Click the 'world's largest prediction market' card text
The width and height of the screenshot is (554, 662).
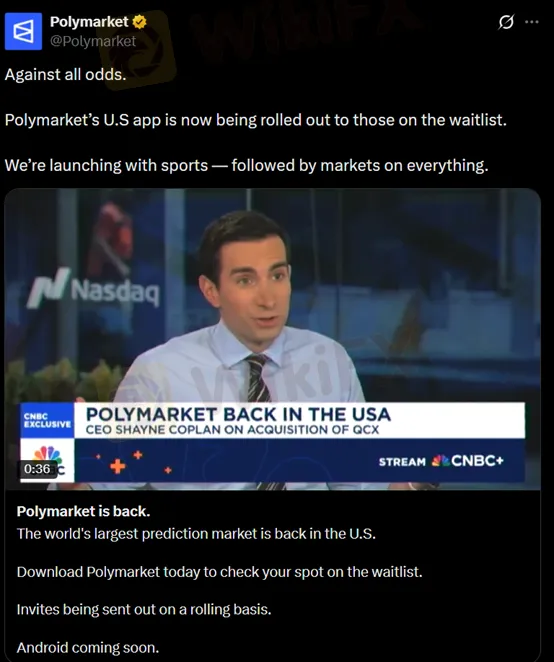196,534
